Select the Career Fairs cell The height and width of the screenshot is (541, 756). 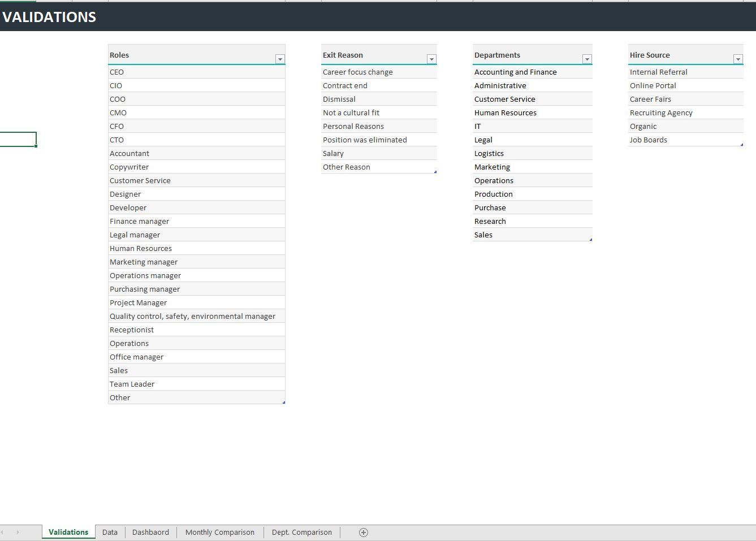click(686, 99)
